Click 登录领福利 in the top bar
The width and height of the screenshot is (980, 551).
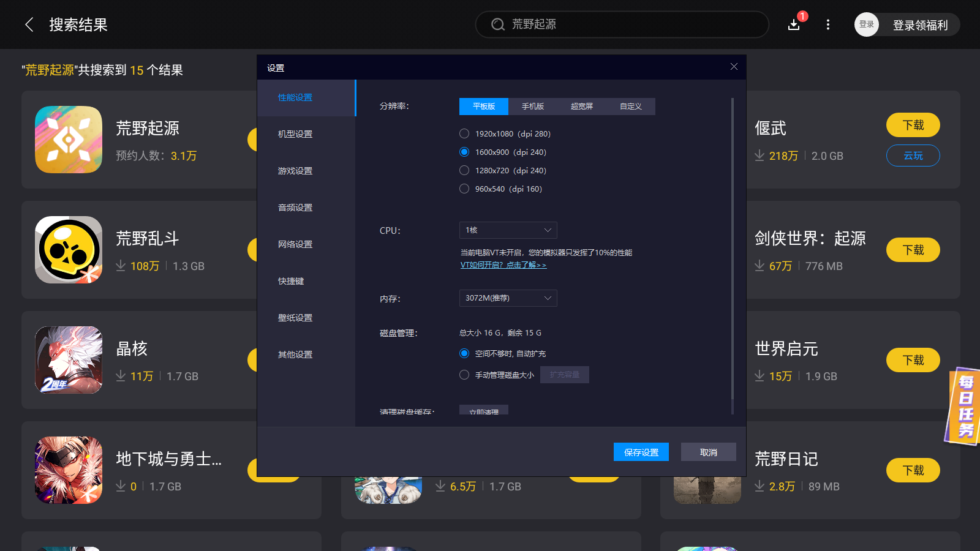[920, 25]
